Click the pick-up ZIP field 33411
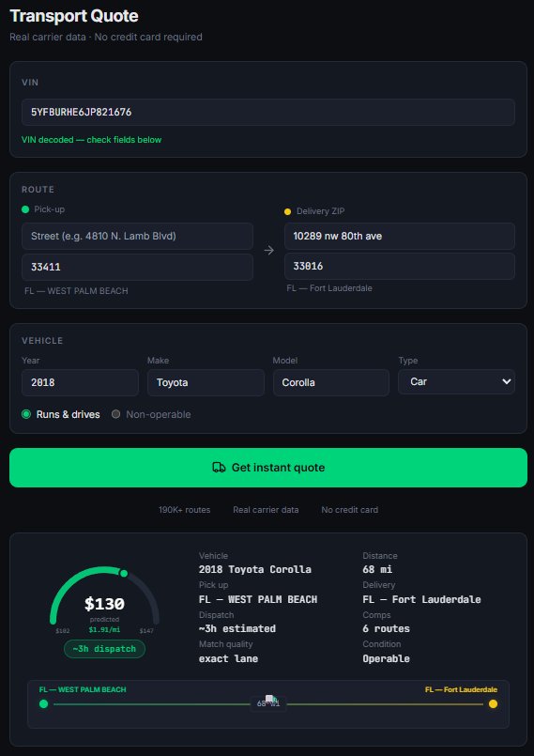Viewport: 534px width, 756px height. click(x=137, y=267)
